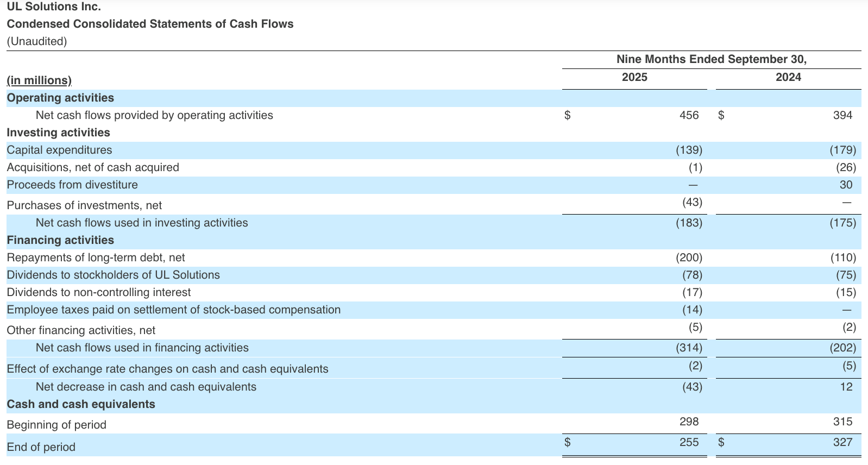
Task: Click the (78) stockholder dividends value
Action: point(693,275)
